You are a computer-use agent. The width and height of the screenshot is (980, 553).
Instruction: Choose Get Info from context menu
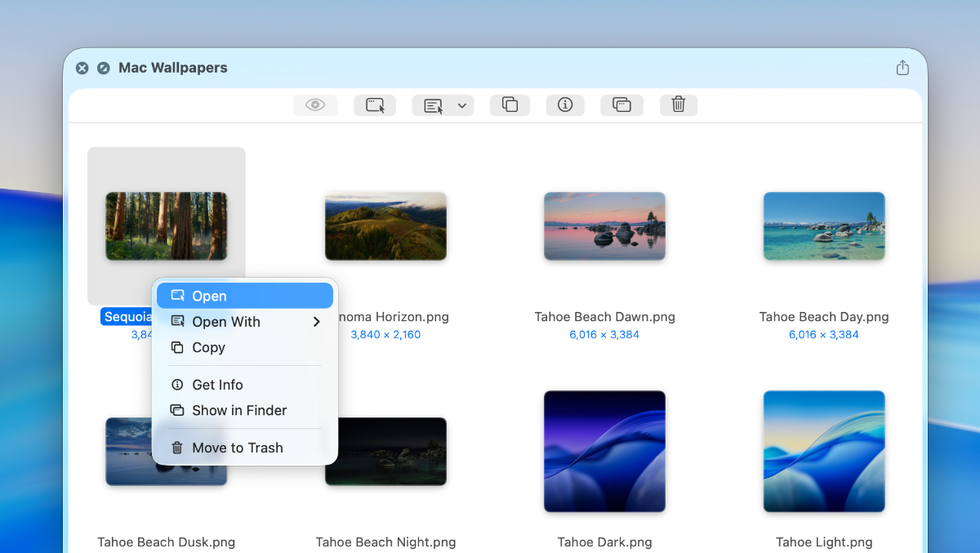point(217,385)
